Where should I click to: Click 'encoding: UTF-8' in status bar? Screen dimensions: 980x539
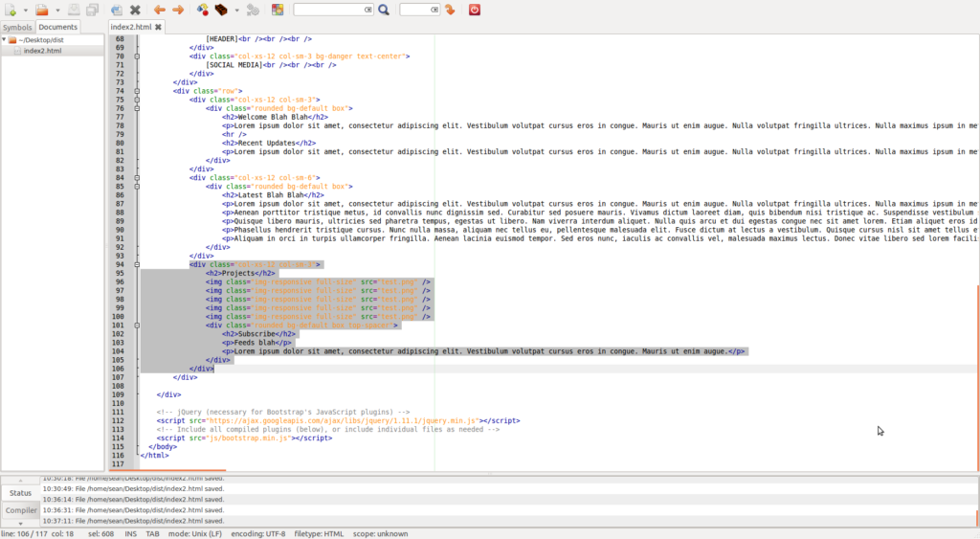click(x=258, y=534)
